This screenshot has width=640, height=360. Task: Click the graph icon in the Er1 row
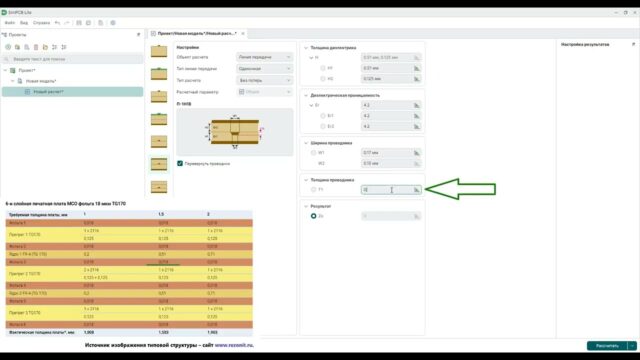[416, 116]
